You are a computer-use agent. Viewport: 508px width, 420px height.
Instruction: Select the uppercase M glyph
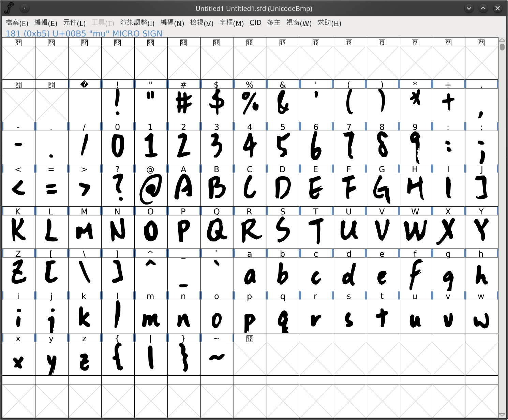(x=85, y=232)
